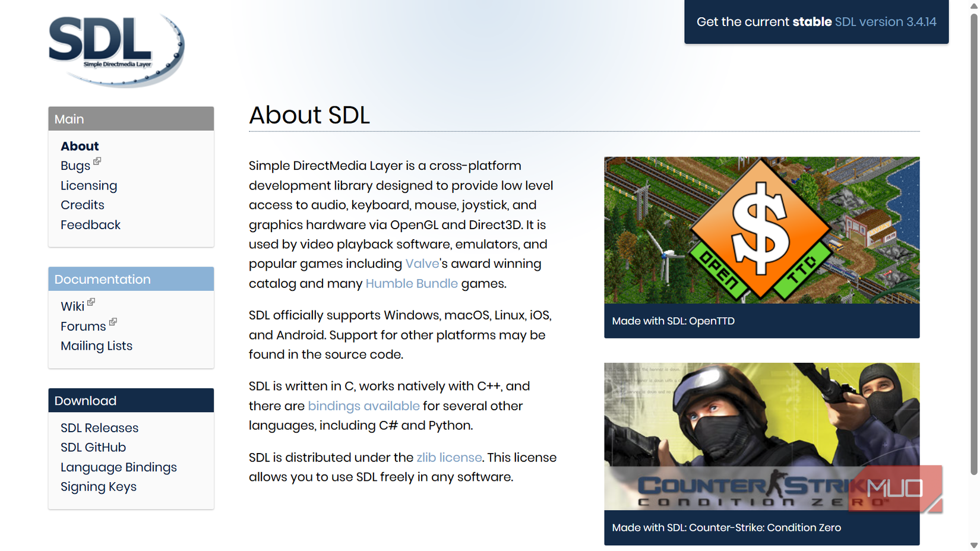Click the external-link icon beside Forums
The image size is (980, 551).
[113, 322]
